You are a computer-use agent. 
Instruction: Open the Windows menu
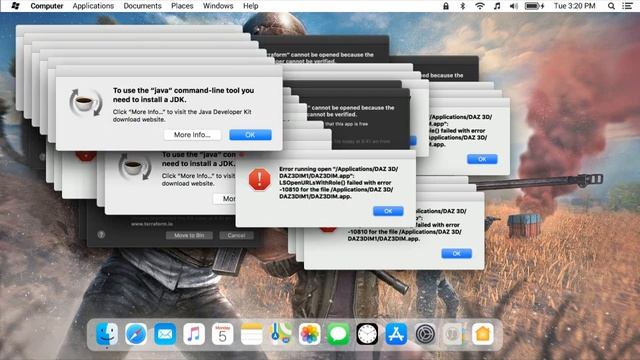tap(218, 6)
